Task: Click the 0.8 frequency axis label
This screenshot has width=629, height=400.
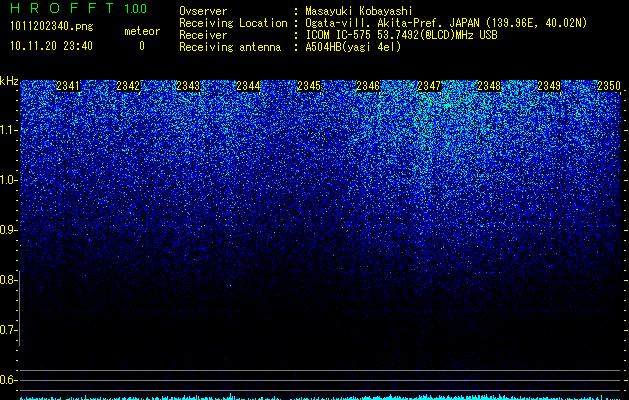Action: [x=8, y=280]
